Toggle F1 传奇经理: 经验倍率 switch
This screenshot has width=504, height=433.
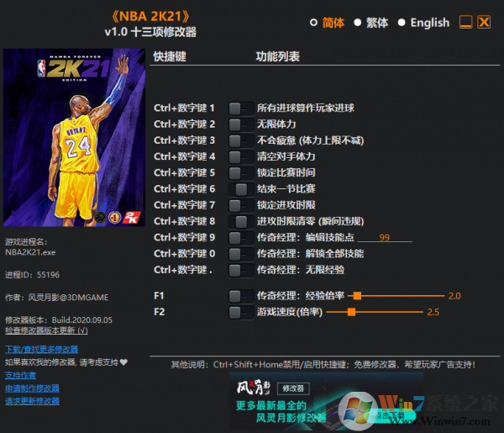click(x=241, y=296)
